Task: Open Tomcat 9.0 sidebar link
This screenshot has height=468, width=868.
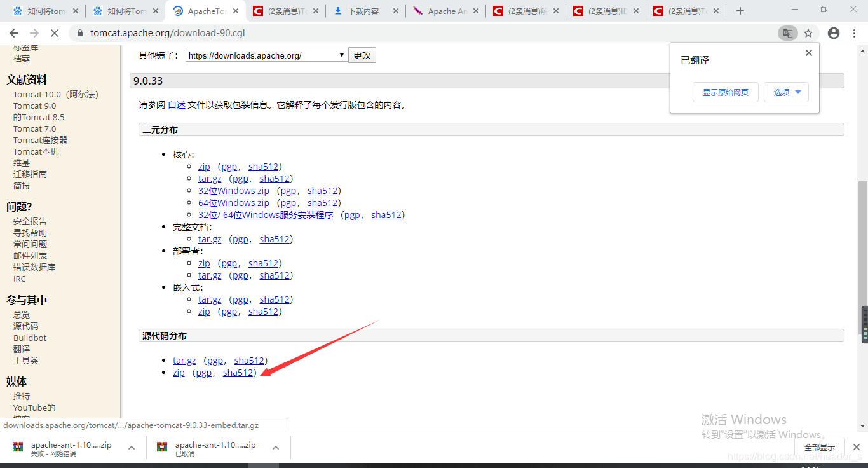Action: (x=34, y=106)
